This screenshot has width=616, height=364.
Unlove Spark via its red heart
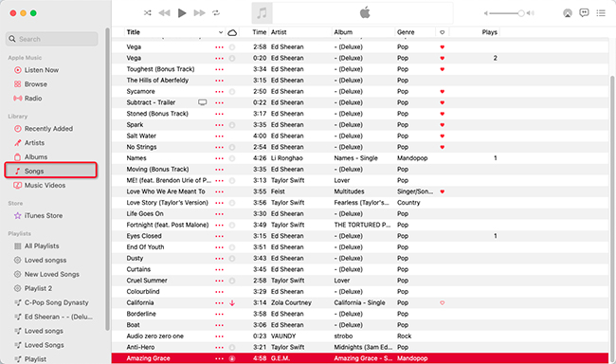(442, 125)
